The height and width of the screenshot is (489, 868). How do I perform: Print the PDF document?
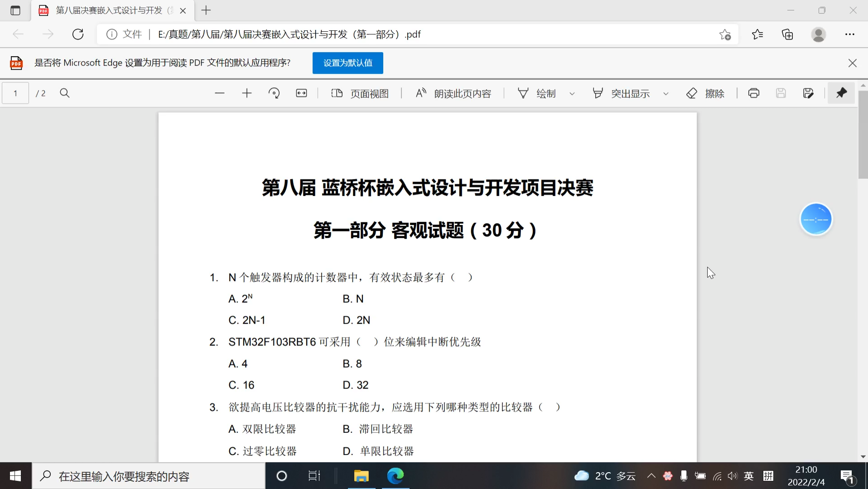[x=754, y=93]
